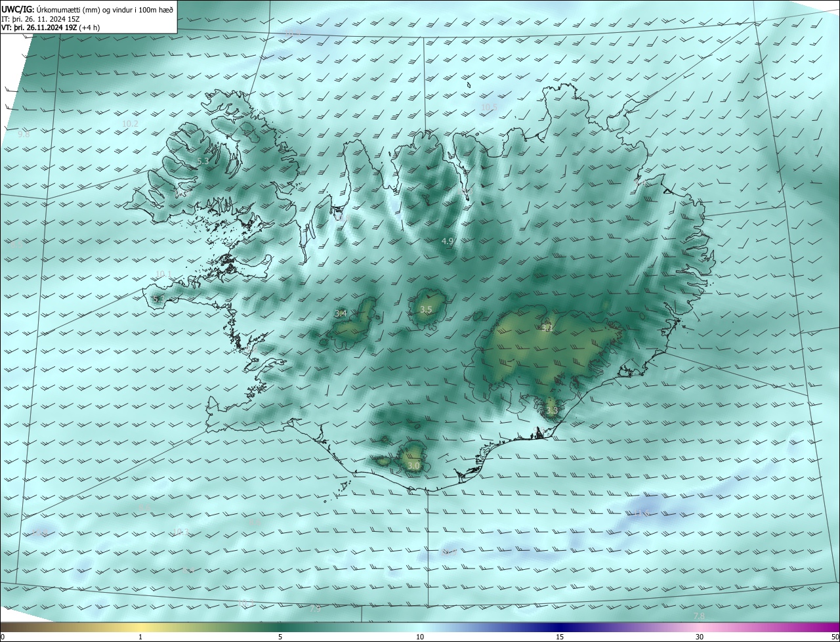Screen dimensions: 840x642
Task: Click the 5 tick label on the colorbar
Action: pyautogui.click(x=280, y=637)
